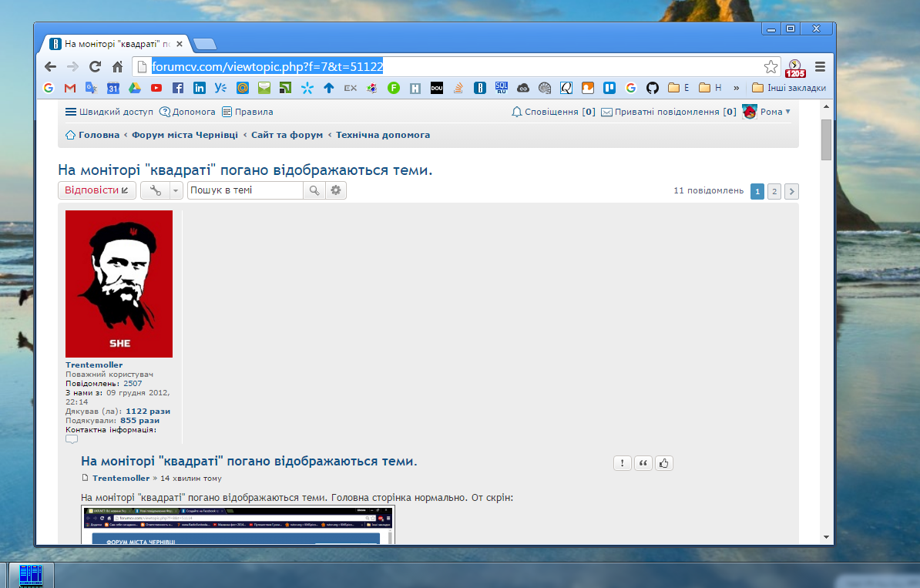This screenshot has width=920, height=588.
Task: Open Технічна допомога breadcrumb
Action: tap(382, 135)
